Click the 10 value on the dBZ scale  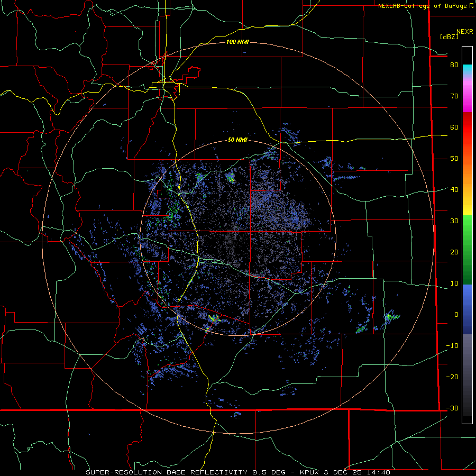pyautogui.click(x=454, y=283)
